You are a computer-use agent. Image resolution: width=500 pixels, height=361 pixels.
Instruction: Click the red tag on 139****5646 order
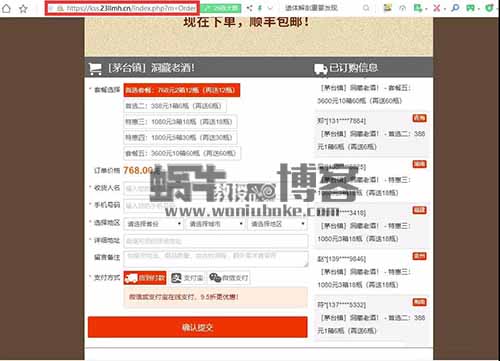[419, 256]
